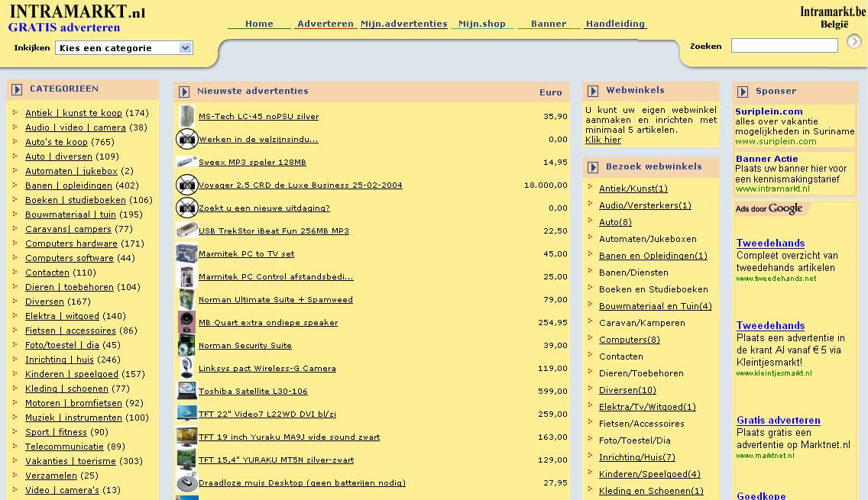Follow the Klik hier webwinkel link
The width and height of the screenshot is (868, 500).
click(604, 140)
